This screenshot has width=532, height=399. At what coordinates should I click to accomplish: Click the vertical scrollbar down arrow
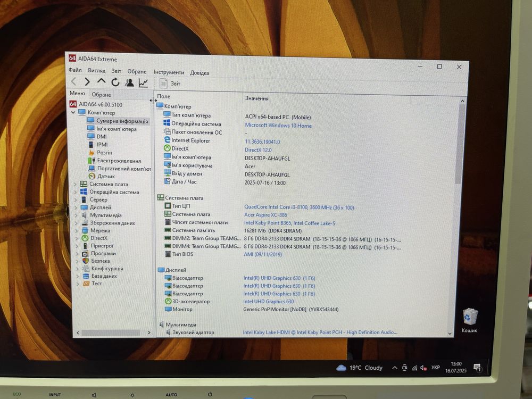click(450, 334)
